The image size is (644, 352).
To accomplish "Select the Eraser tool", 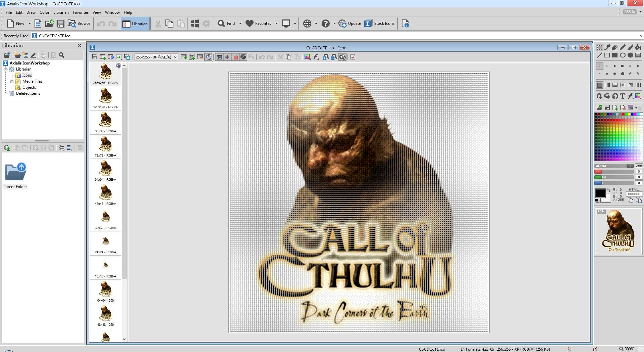I will tap(615, 47).
